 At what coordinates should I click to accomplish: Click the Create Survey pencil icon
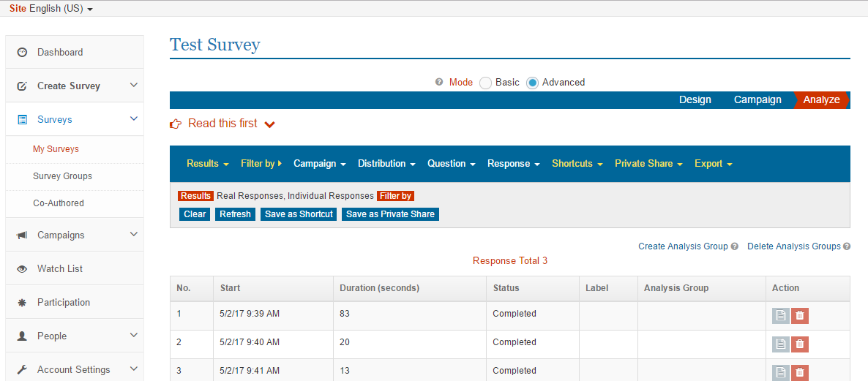coord(22,86)
